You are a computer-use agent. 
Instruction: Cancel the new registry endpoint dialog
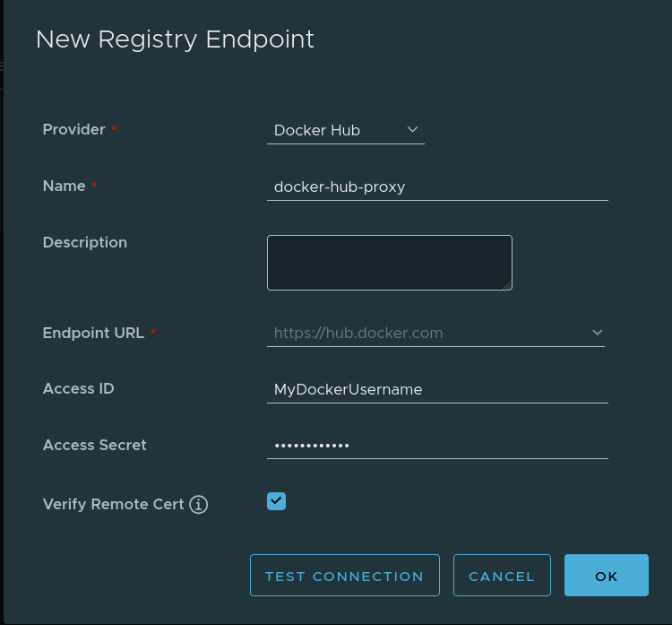point(502,576)
